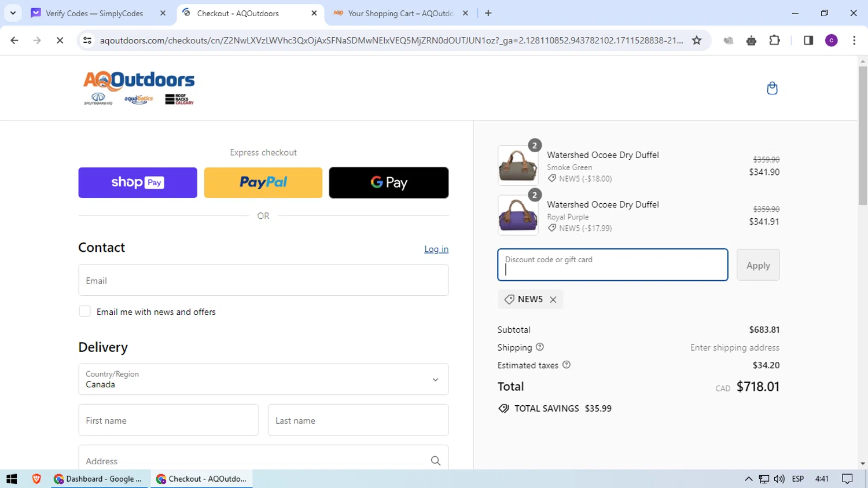Image resolution: width=868 pixels, height=488 pixels.
Task: Launch Brave browser from the taskbar
Action: pos(36,479)
